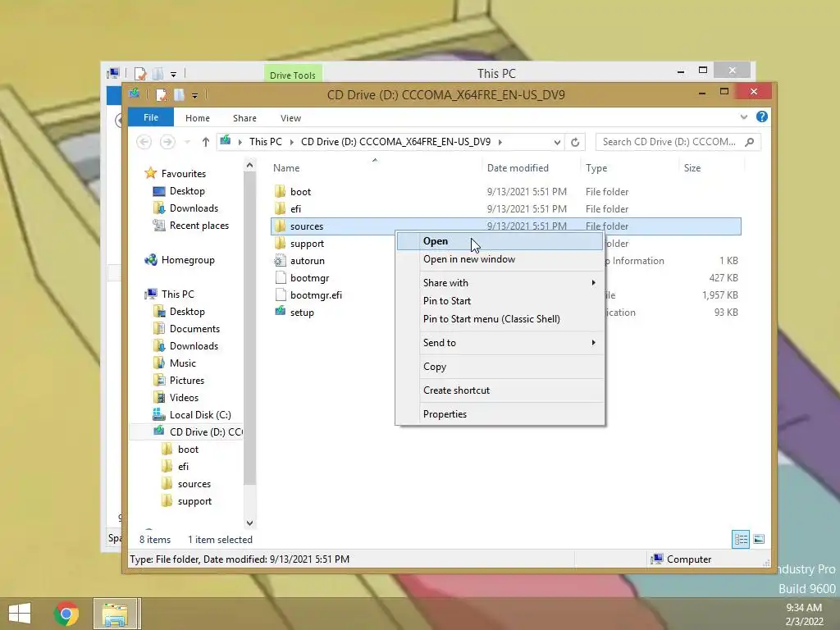The height and width of the screenshot is (630, 840).
Task: Expand the Send to submenu
Action: (500, 343)
